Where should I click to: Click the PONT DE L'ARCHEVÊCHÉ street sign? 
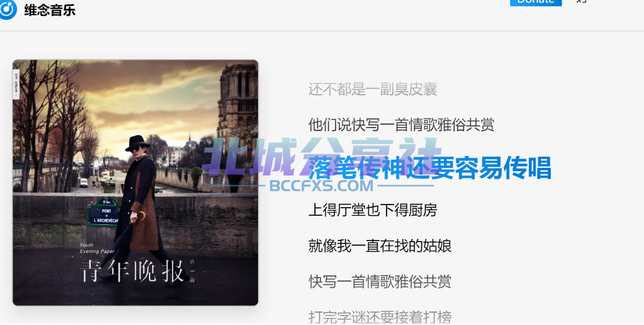pyautogui.click(x=104, y=212)
